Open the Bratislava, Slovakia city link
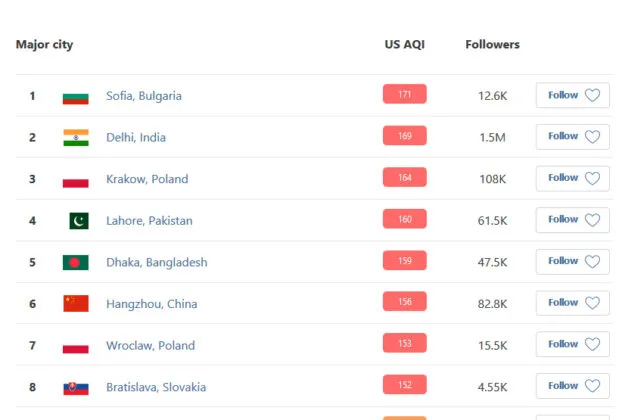This screenshot has width=622, height=420. (x=156, y=387)
